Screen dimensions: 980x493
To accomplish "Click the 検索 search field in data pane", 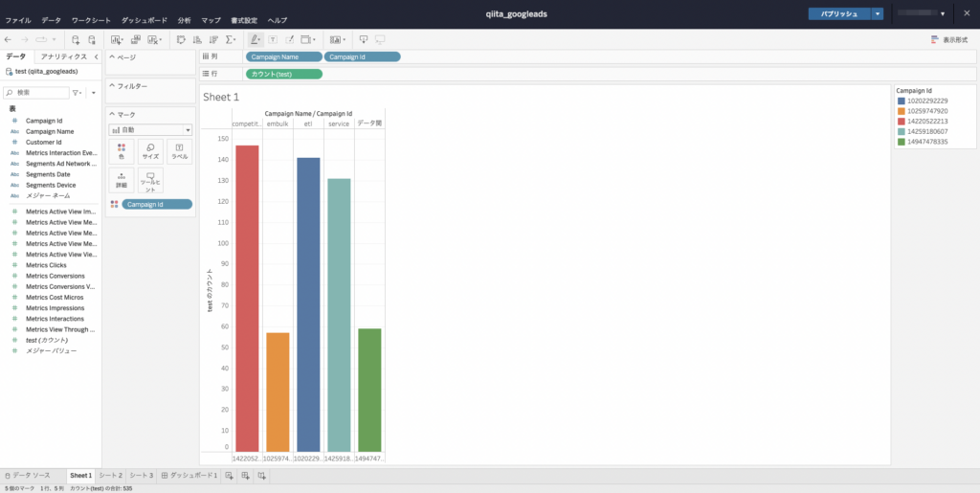I will [x=38, y=93].
